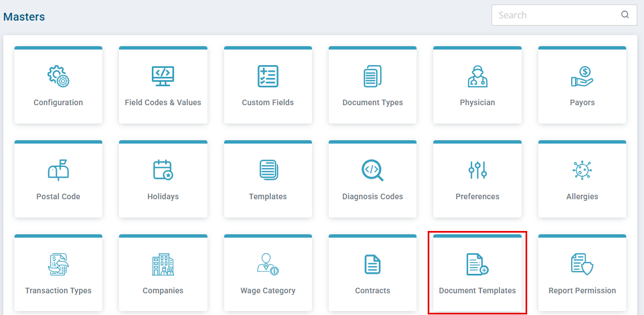This screenshot has height=315, width=644.
Task: Open the Physician doctor icon
Action: click(477, 76)
